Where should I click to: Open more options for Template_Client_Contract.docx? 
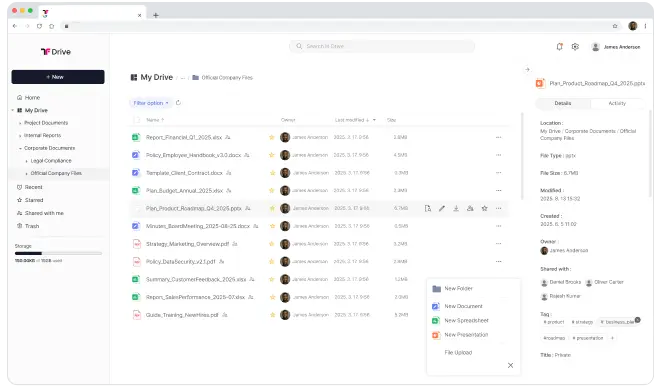499,173
